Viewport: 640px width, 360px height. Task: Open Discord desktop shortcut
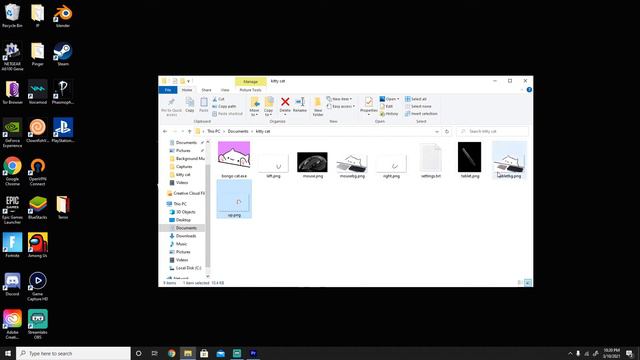pyautogui.click(x=12, y=284)
